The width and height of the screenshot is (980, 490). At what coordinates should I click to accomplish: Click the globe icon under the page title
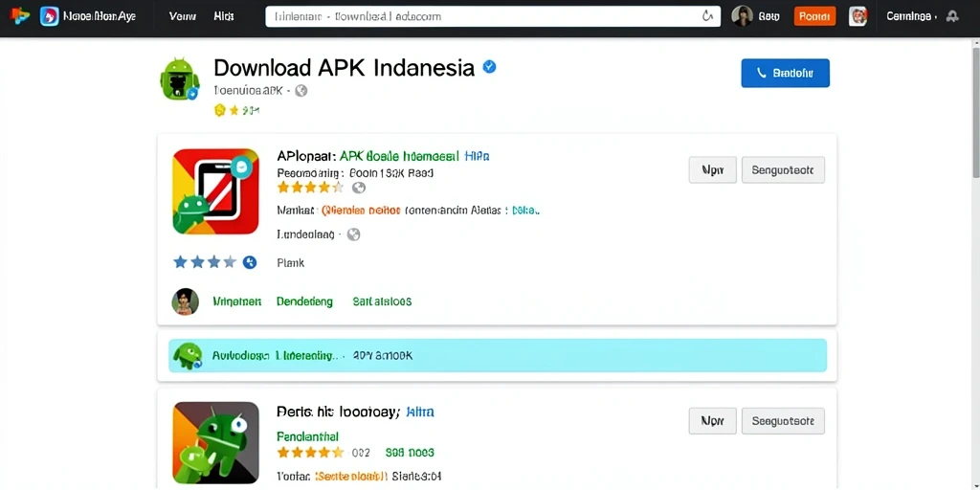(301, 91)
